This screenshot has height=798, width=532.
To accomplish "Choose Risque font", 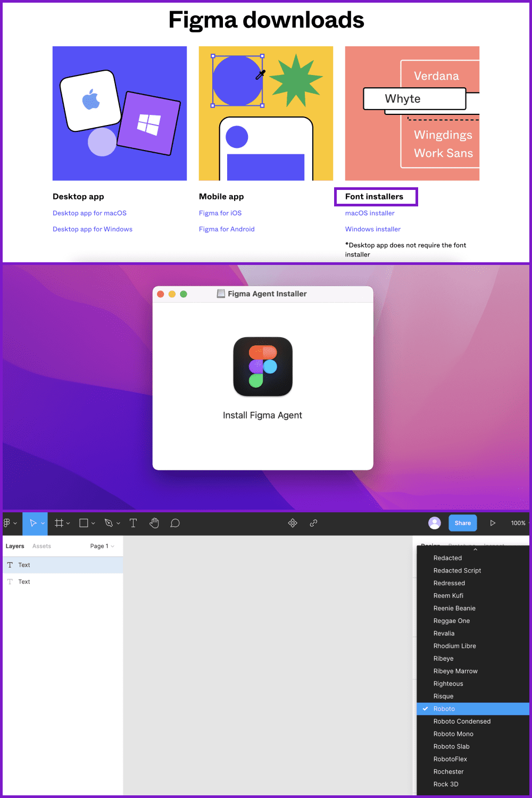I will 473,696.
